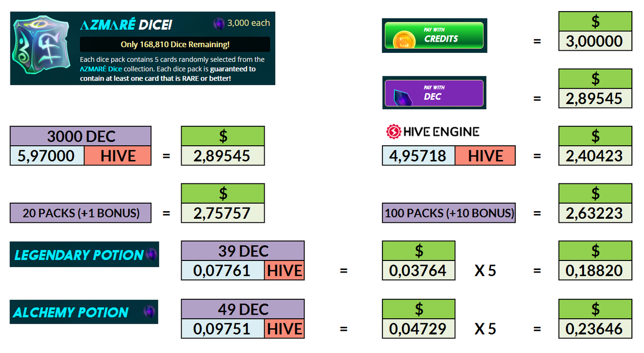Click the '3000 DEC' header cell

pyautogui.click(x=80, y=136)
